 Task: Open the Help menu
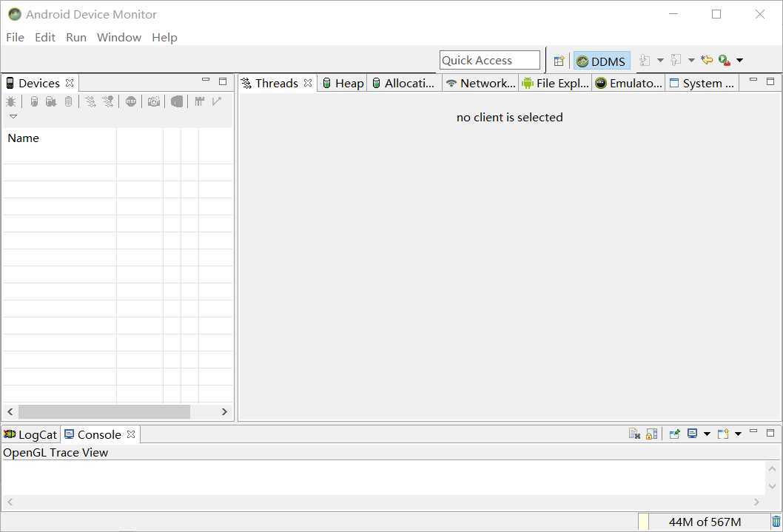point(164,38)
